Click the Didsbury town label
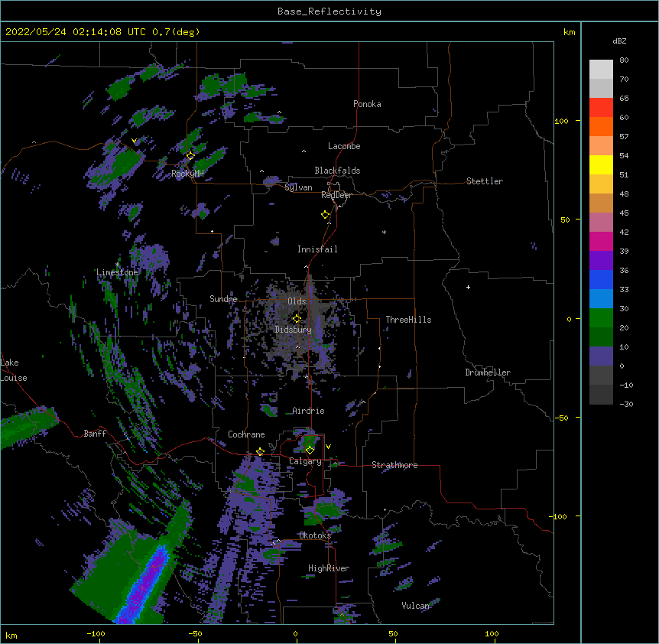Image resolution: width=659 pixels, height=644 pixels. pyautogui.click(x=294, y=330)
